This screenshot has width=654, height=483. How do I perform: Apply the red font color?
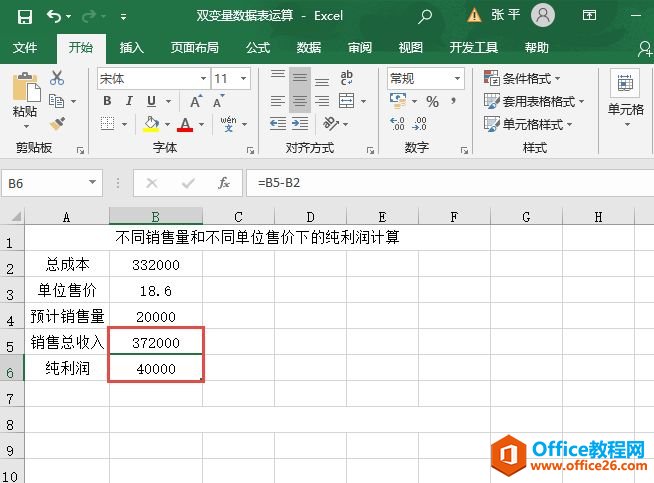(x=185, y=124)
